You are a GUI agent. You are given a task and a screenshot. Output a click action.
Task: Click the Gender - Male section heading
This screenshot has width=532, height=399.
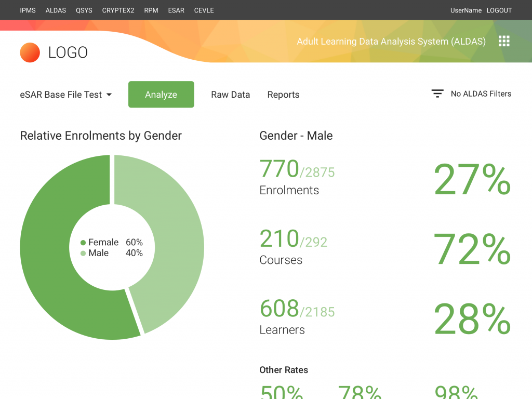click(296, 136)
